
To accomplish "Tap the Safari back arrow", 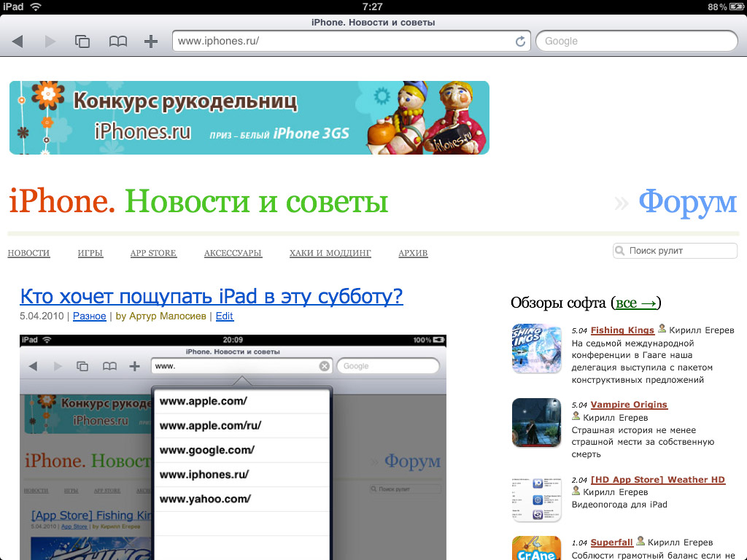I will coord(18,42).
